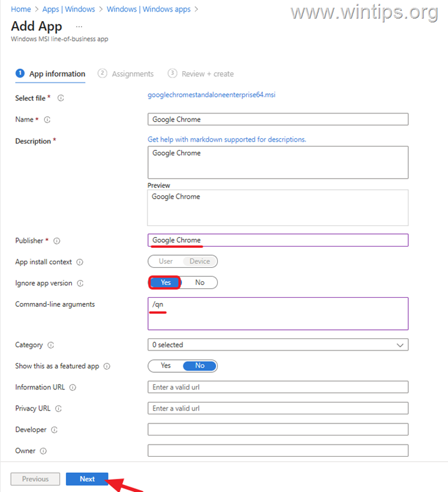Screen dimensions: 448x492
Task: Set Ignore app version to No
Action: pos(200,283)
